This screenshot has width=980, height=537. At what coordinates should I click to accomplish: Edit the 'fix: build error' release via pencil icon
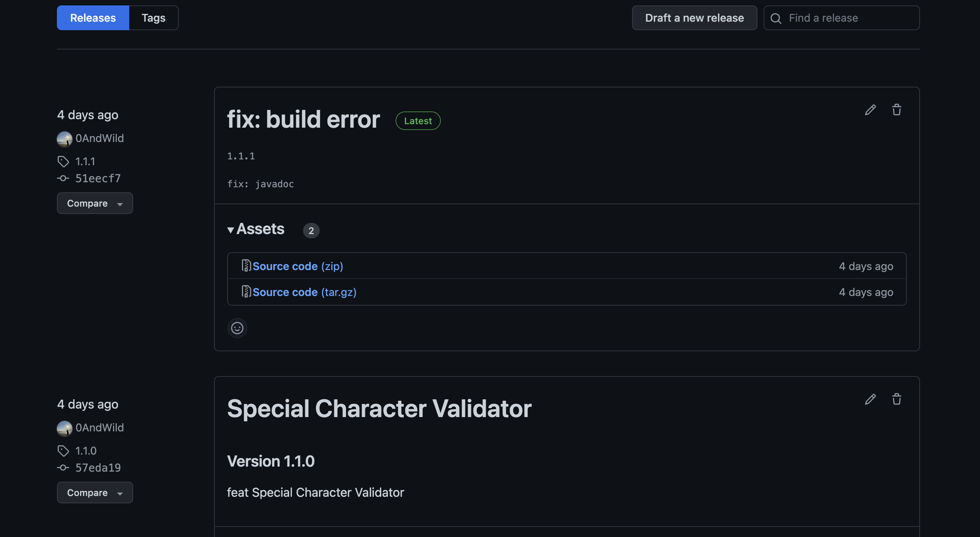point(870,110)
